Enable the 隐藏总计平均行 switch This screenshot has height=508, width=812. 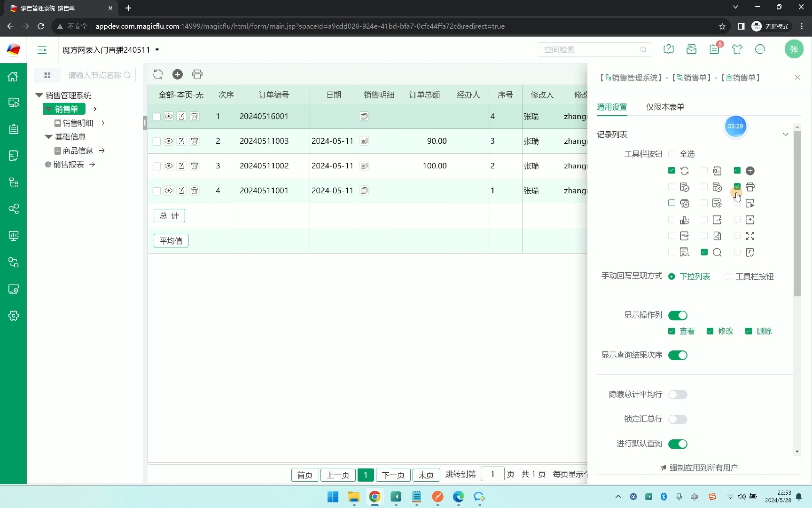click(x=678, y=395)
